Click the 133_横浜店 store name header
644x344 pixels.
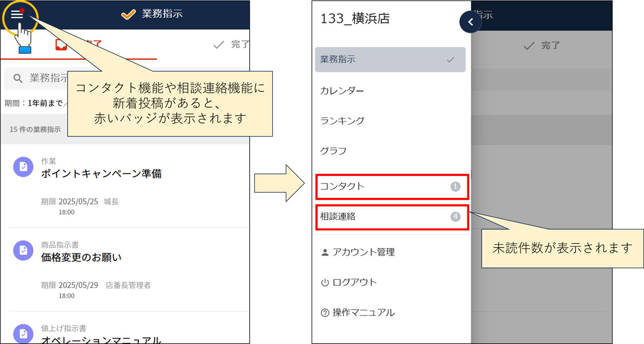[x=355, y=19]
